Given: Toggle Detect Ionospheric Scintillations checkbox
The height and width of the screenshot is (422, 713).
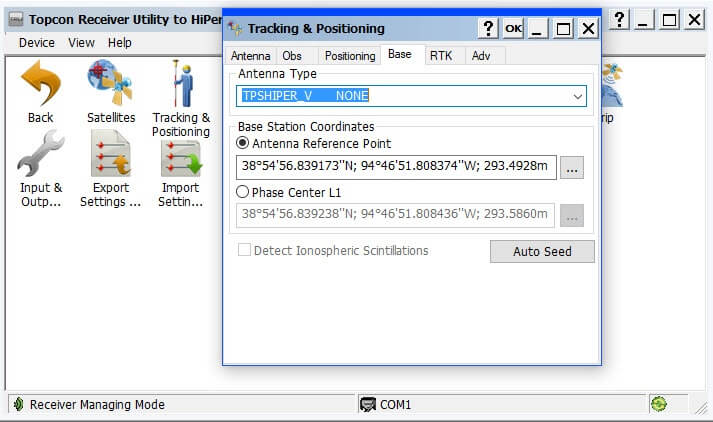Looking at the screenshot, I should coord(245,251).
